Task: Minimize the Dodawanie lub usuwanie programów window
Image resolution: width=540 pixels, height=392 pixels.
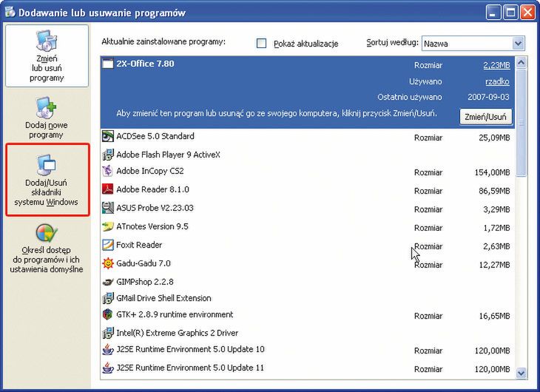Action: [x=493, y=13]
